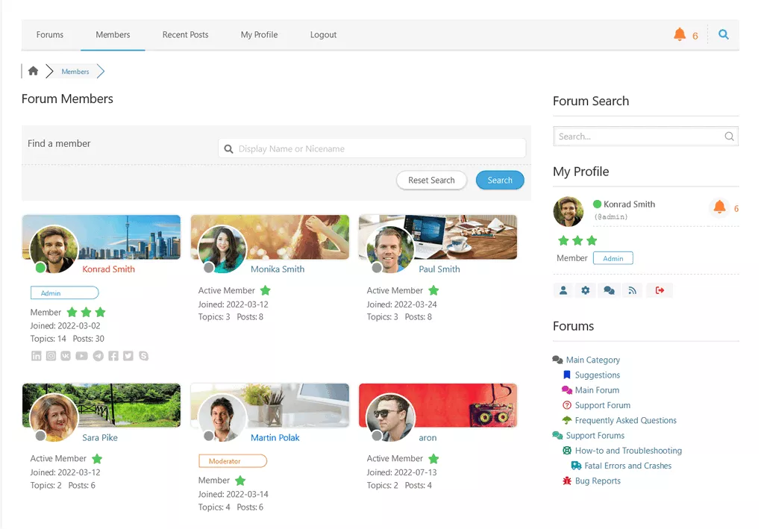The image size is (764, 532).
Task: Focus the Forum Search input box
Action: [x=645, y=137]
